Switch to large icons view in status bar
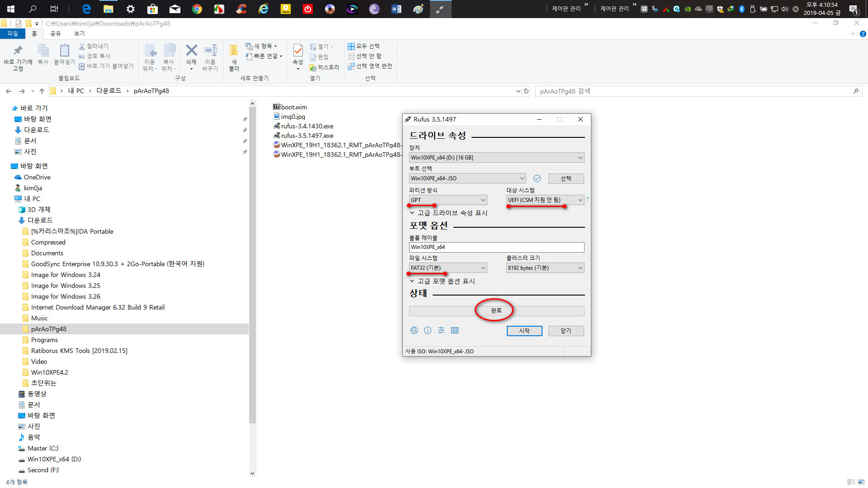The image size is (868, 488). pos(861,482)
